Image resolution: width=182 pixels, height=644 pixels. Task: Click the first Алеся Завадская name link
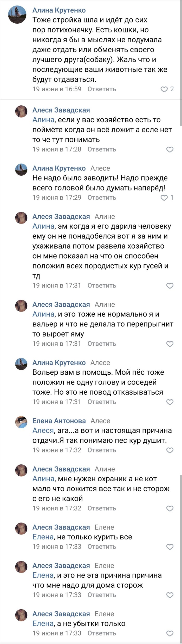(x=61, y=110)
